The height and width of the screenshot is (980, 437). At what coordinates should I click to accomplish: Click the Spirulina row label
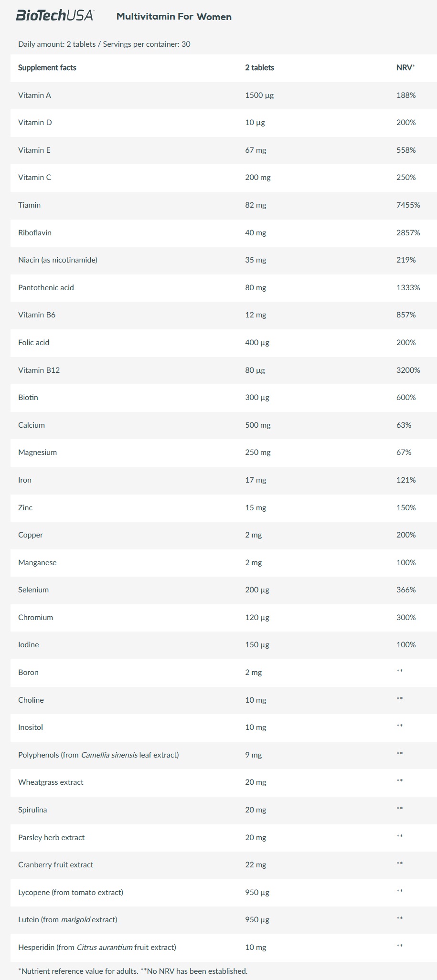coord(32,810)
